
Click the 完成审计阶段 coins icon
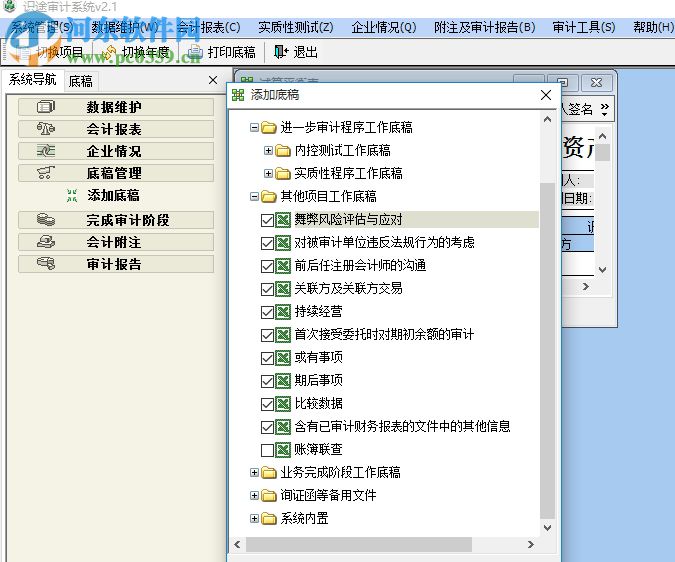pos(46,220)
